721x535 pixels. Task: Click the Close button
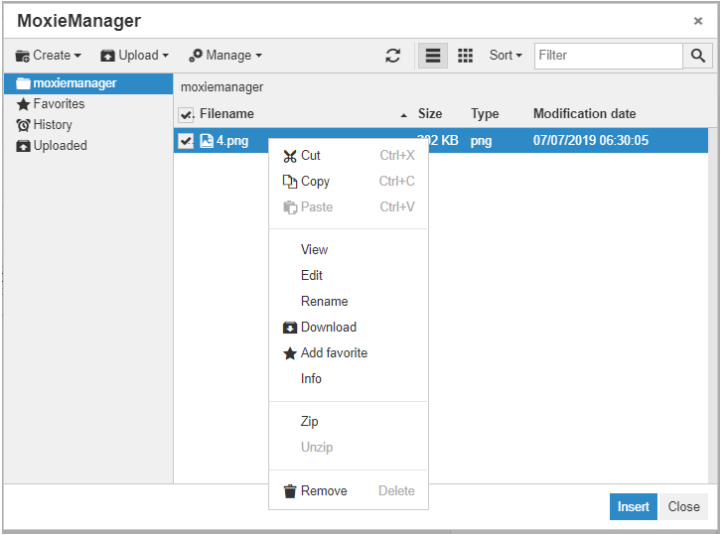683,506
